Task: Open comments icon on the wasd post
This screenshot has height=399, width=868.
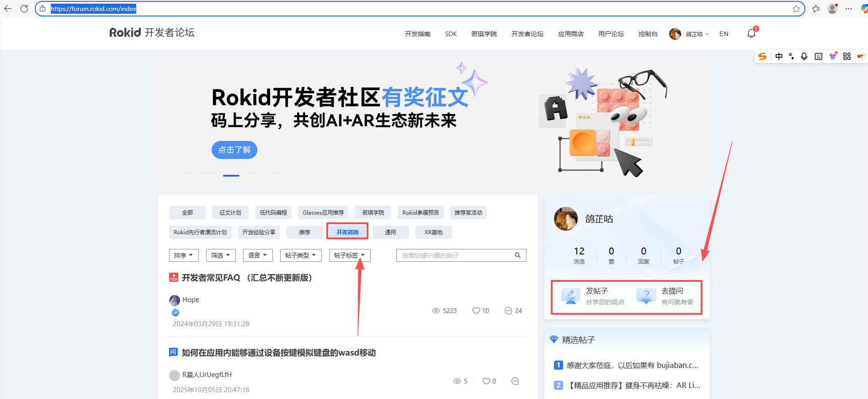Action: tap(515, 381)
